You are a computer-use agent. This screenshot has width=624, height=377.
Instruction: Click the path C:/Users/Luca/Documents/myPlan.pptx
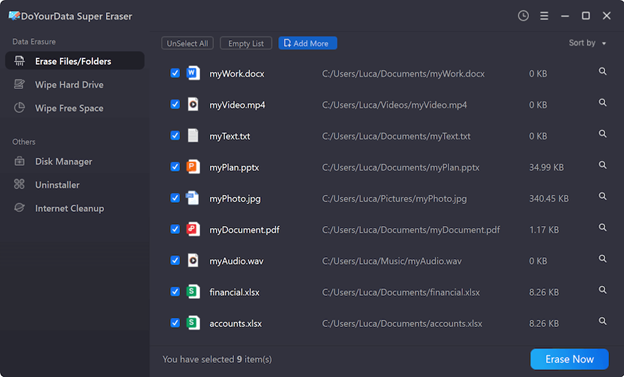coord(401,168)
